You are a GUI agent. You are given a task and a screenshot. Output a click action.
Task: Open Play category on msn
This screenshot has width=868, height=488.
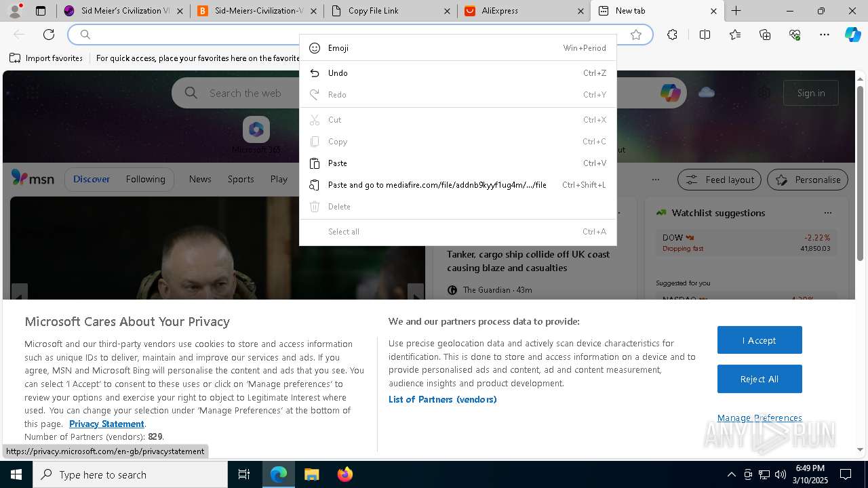pos(279,179)
